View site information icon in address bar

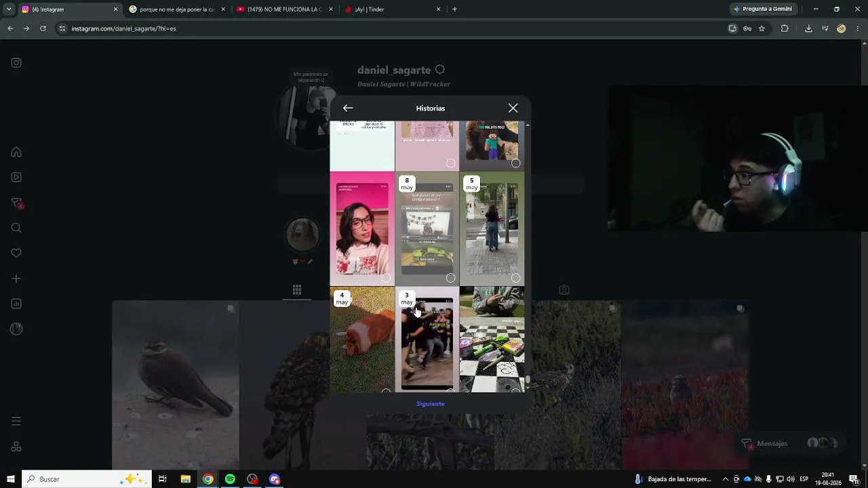click(62, 28)
